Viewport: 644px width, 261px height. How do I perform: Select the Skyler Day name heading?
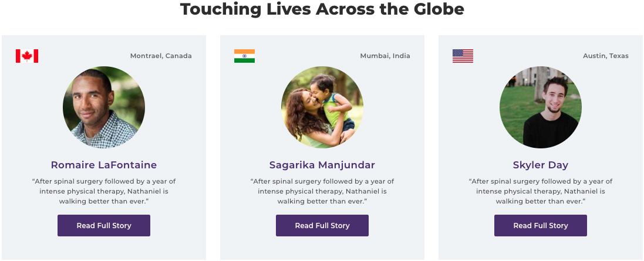point(541,165)
